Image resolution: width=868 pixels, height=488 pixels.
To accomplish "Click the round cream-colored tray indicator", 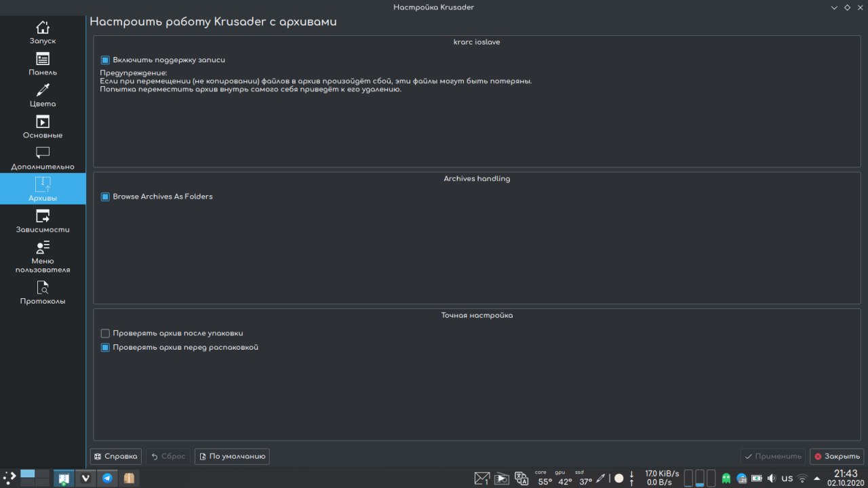I will coord(618,479).
